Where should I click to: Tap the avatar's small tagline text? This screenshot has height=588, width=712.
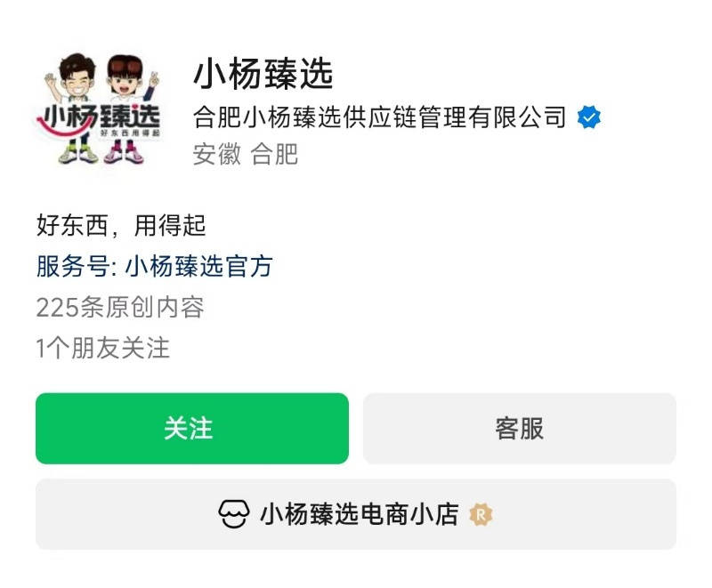pos(130,133)
